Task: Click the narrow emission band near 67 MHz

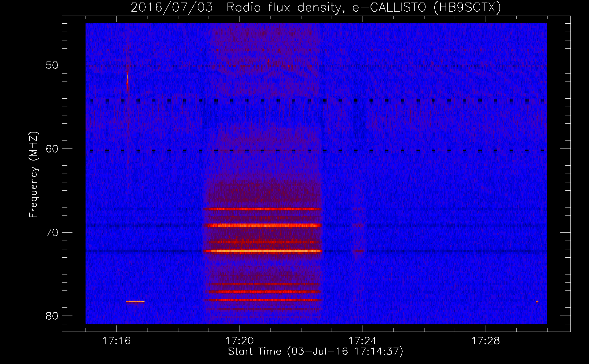Action: tap(262, 209)
